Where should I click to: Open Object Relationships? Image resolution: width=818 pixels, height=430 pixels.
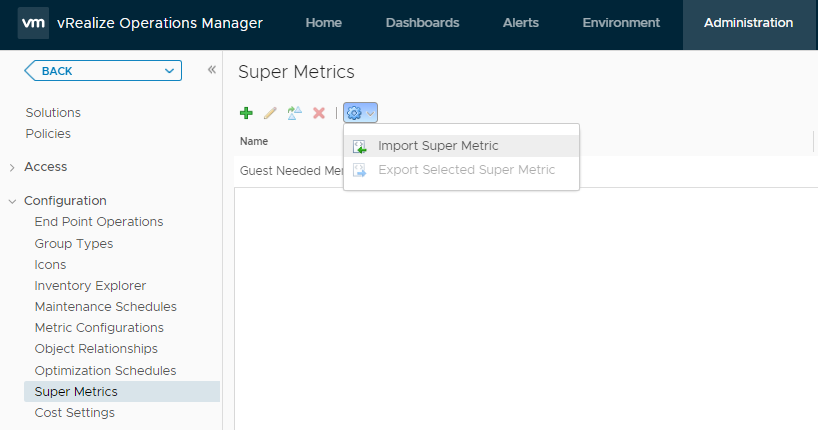pos(96,349)
